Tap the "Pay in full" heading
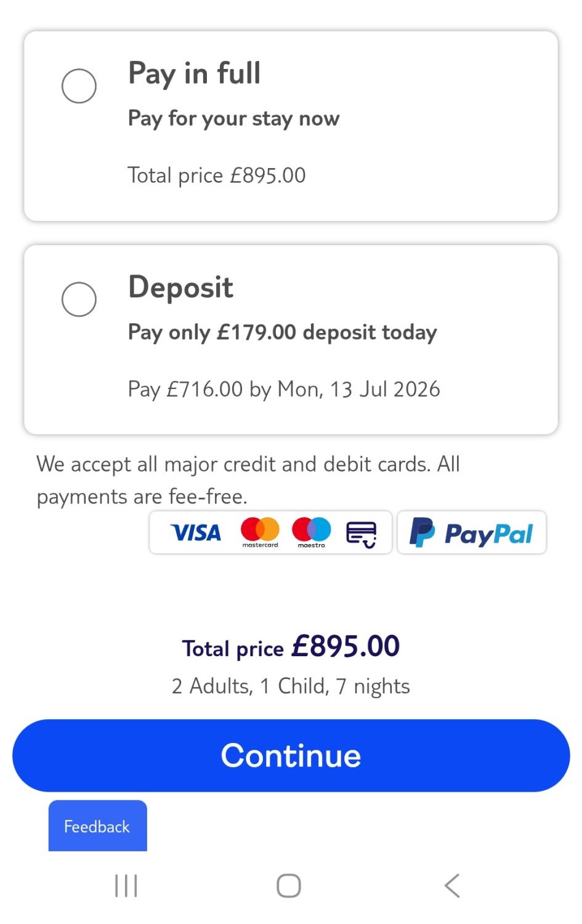This screenshot has height=924, width=582. [x=194, y=73]
